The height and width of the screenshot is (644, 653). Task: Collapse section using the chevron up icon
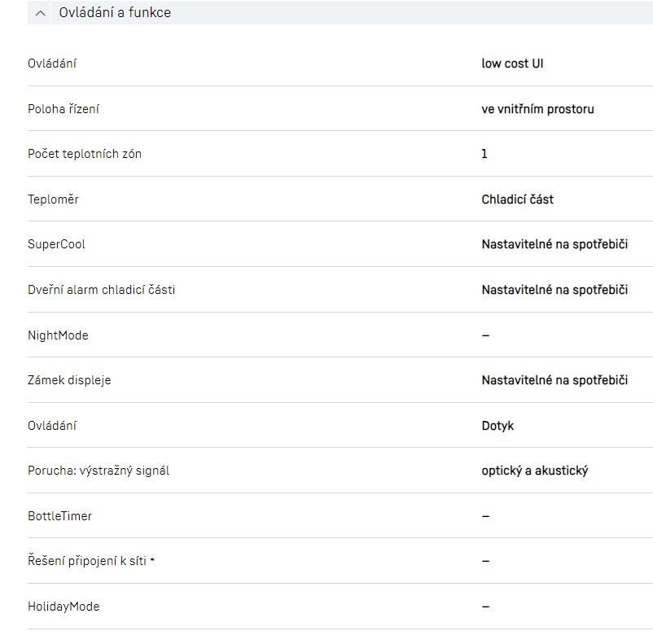point(42,13)
